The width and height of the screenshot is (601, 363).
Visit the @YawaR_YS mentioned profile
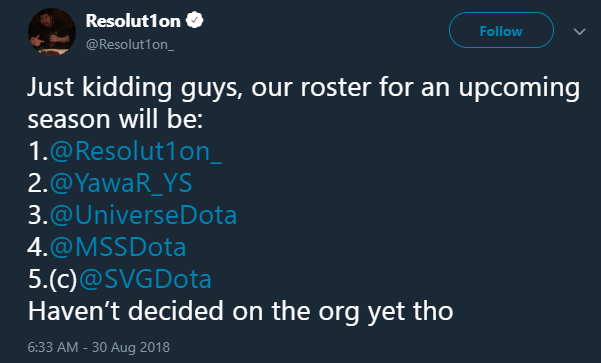click(x=121, y=183)
